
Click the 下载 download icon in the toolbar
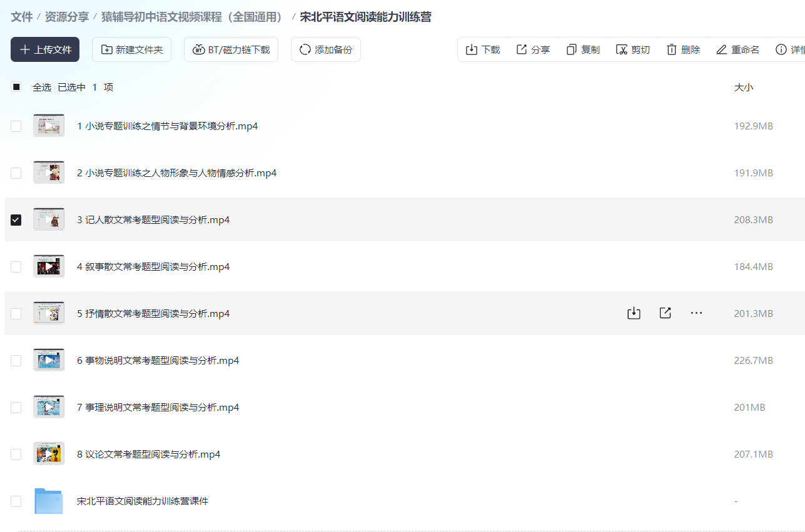click(471, 49)
